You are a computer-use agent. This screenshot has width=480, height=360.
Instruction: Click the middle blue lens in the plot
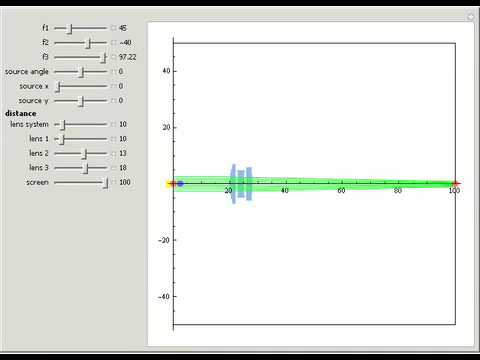(x=241, y=184)
